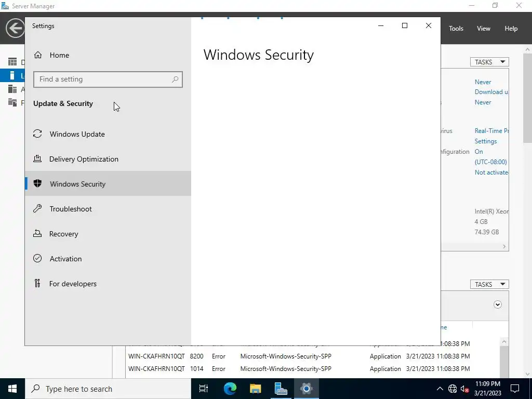This screenshot has height=399, width=532.
Task: Click the Windows Update refresh icon
Action: click(37, 134)
